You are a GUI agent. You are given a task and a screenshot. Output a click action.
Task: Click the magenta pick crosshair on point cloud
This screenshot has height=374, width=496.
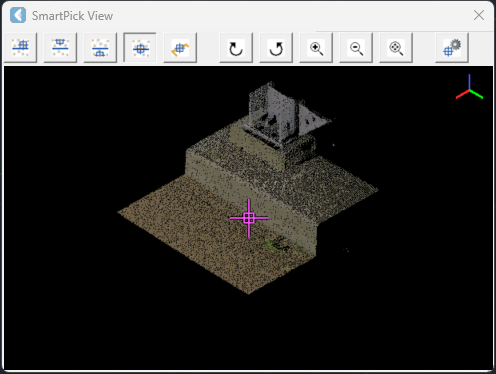249,218
